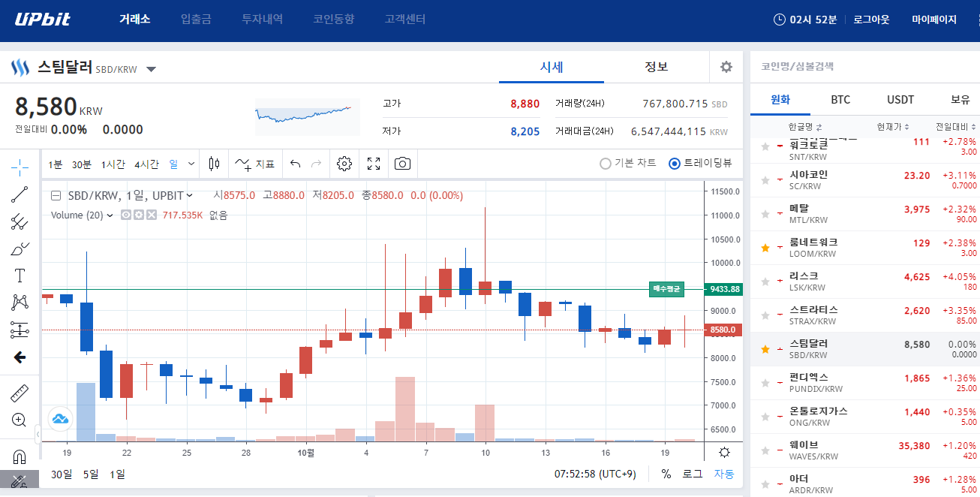Set the chart interval to 30분
This screenshot has width=980, height=497.
[x=82, y=164]
